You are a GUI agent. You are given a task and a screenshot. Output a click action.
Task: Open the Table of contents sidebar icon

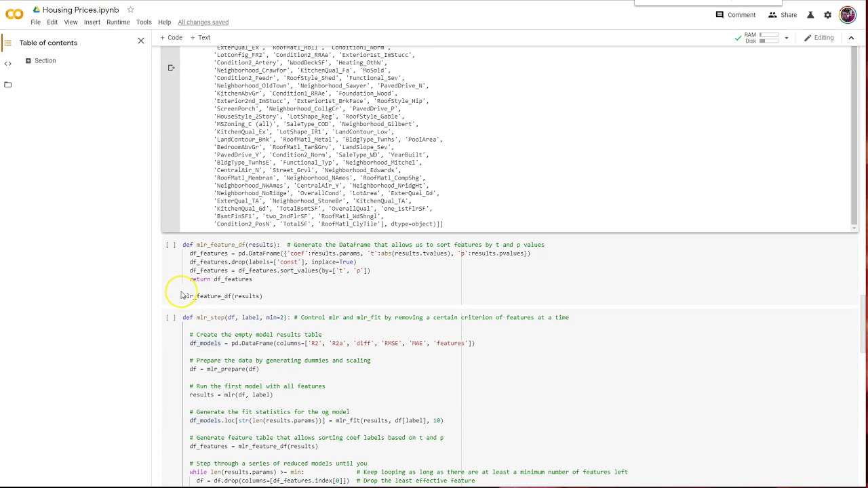[x=7, y=43]
